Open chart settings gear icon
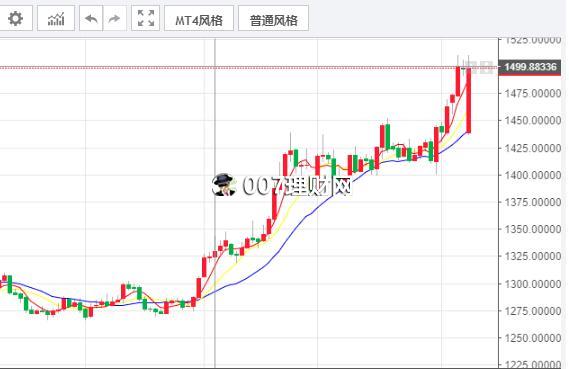The width and height of the screenshot is (569, 369). (16, 19)
